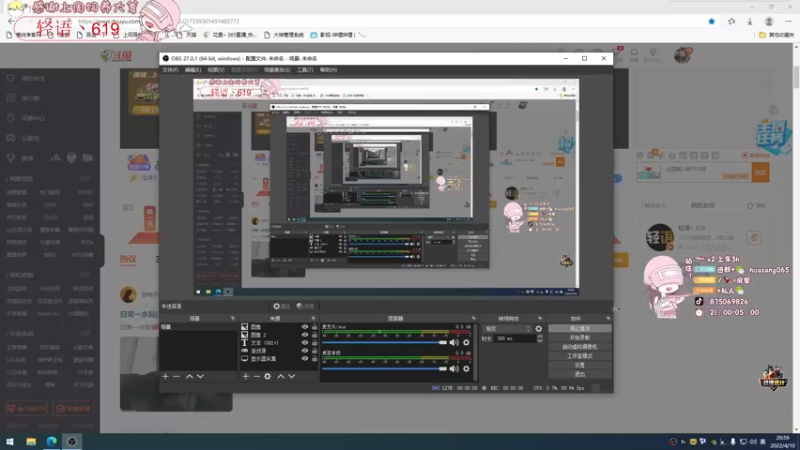Click 退出 exit button in Controls
This screenshot has width=800, height=450.
point(580,374)
